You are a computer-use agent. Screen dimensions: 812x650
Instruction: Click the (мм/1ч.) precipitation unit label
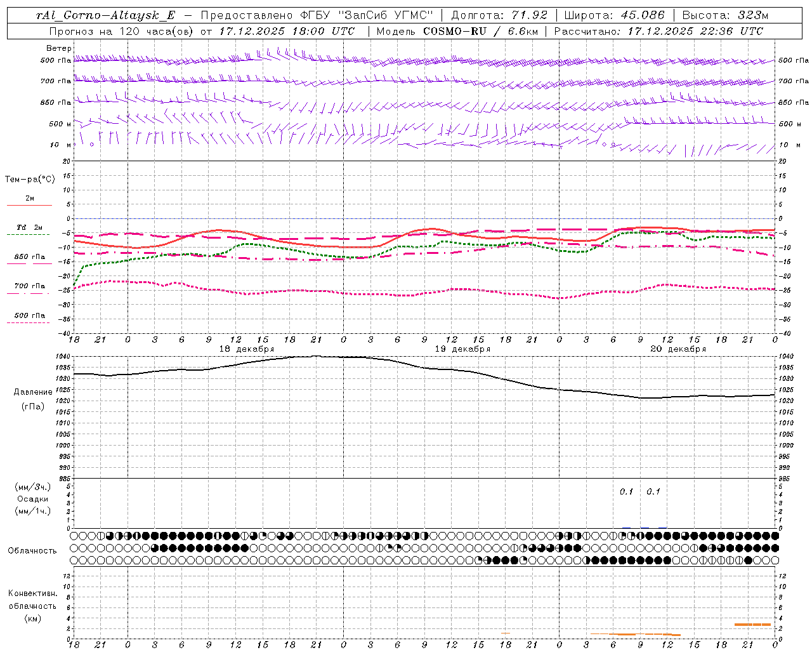click(33, 511)
